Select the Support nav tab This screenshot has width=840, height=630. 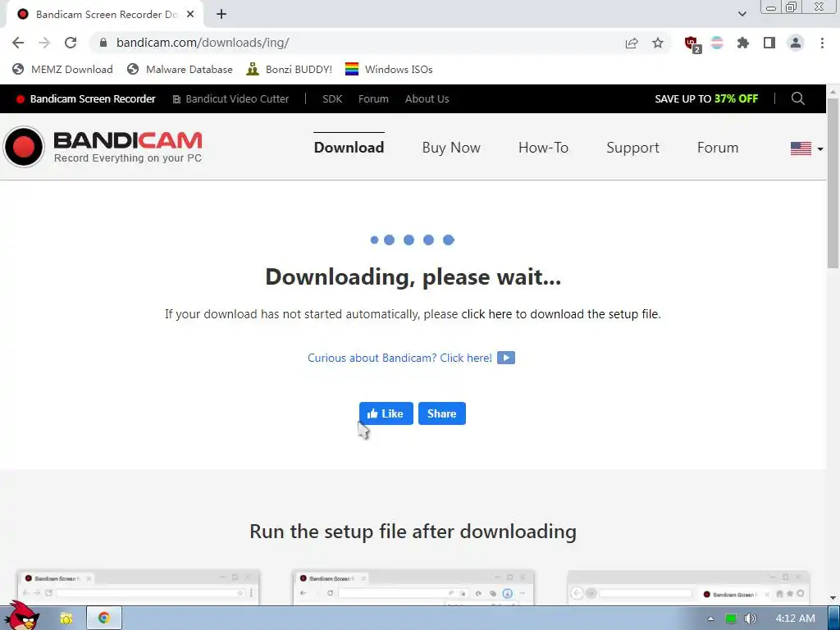coord(632,148)
